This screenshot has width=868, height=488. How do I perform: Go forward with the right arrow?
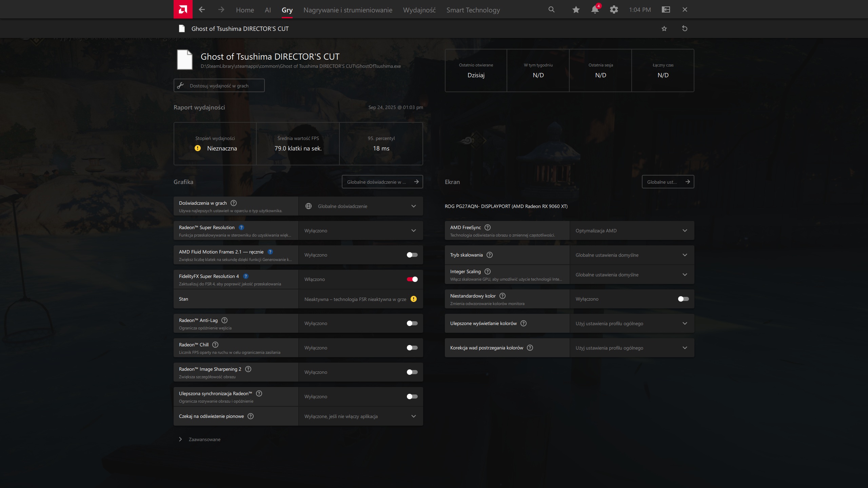221,9
